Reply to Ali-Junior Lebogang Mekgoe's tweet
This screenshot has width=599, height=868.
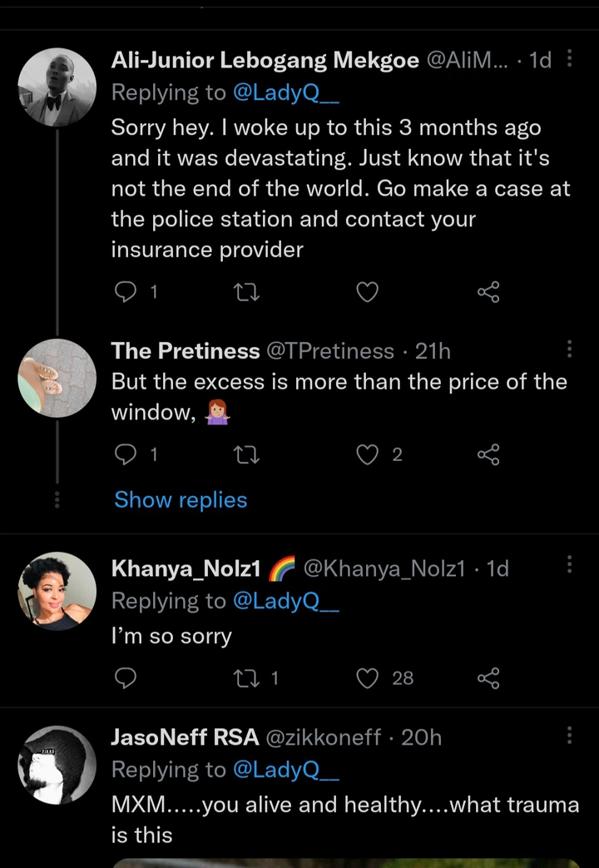125,291
